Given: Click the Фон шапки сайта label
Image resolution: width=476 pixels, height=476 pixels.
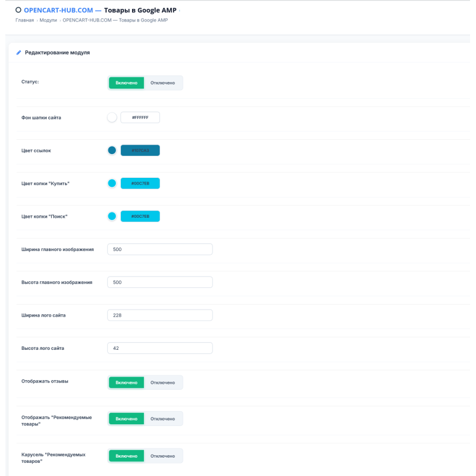Looking at the screenshot, I should pyautogui.click(x=41, y=117).
